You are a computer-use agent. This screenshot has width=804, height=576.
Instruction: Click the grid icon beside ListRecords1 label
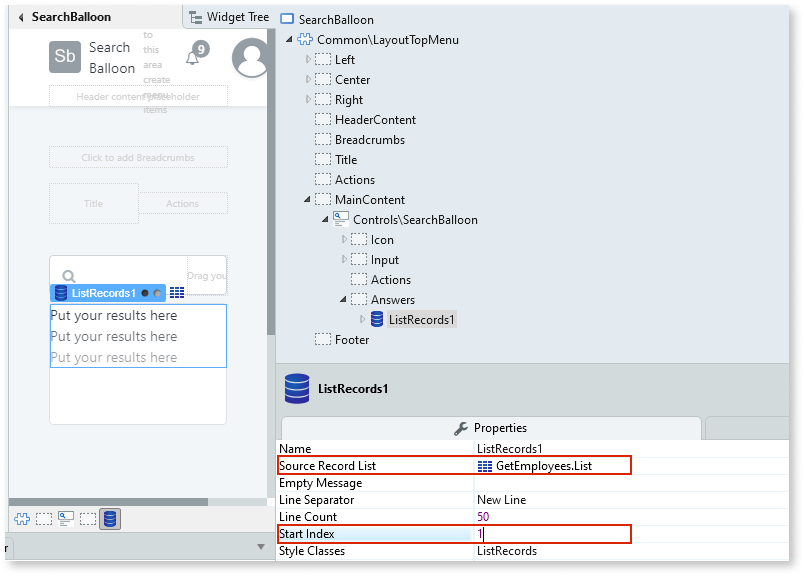click(177, 292)
